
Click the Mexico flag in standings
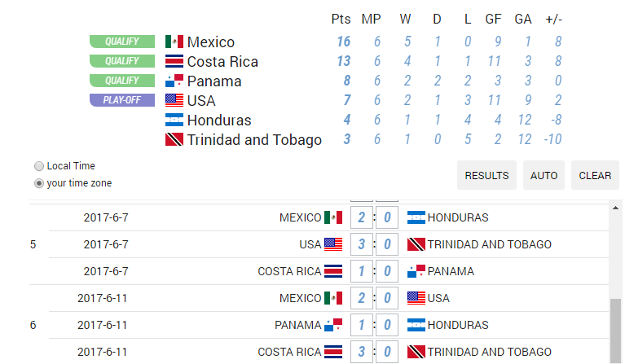point(174,42)
